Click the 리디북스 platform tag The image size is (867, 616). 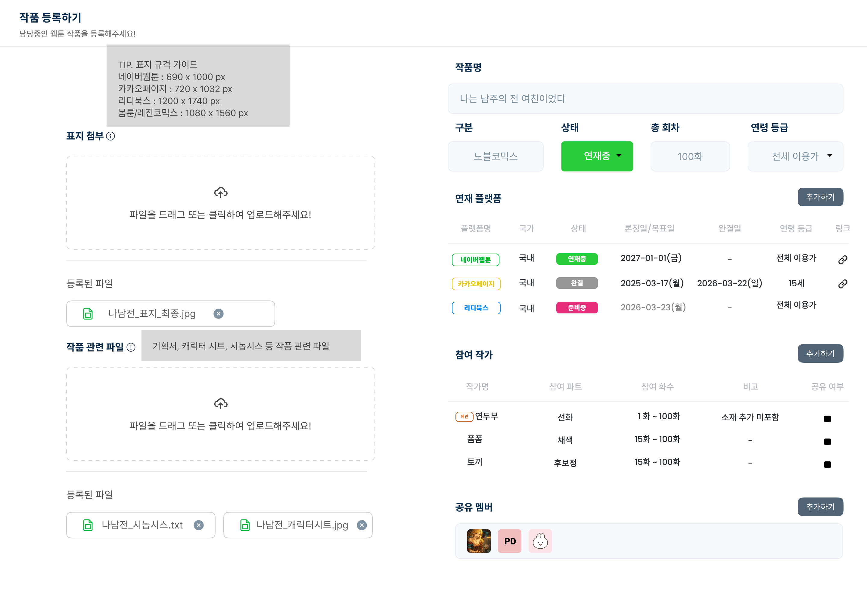[476, 308]
